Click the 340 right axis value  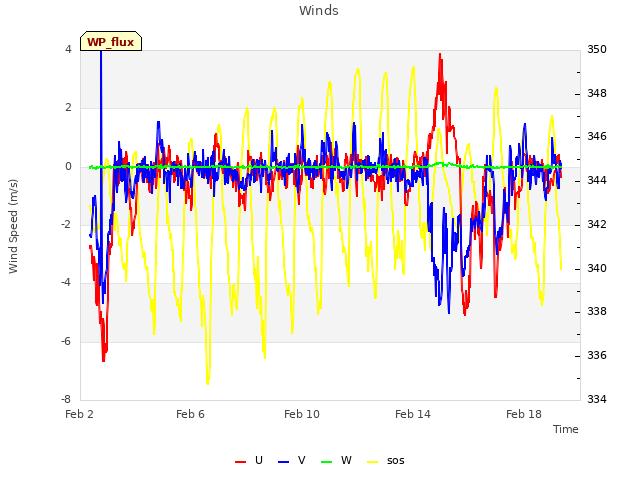click(x=597, y=269)
